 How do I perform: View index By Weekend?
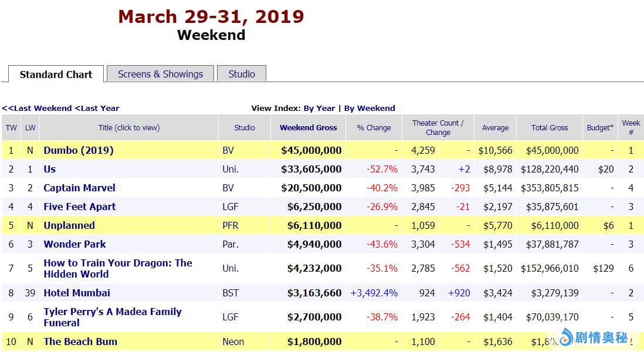click(x=370, y=108)
